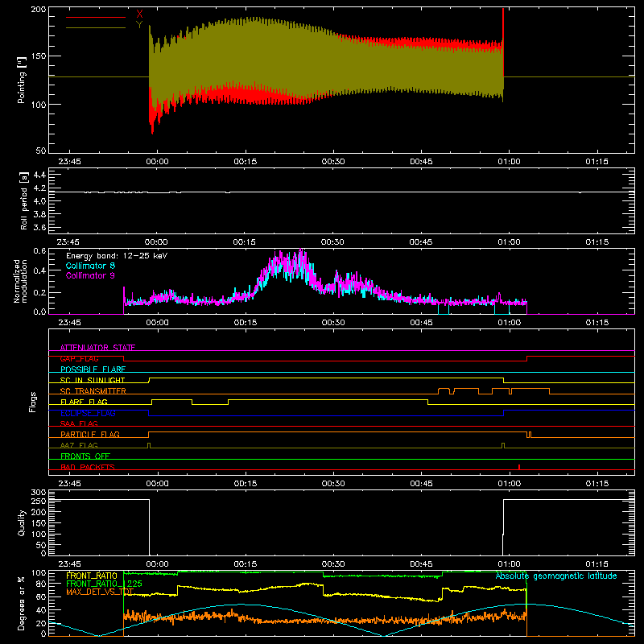The width and height of the screenshot is (644, 644).
Task: Click the 00:30 time label under Roll period plot
Action: point(332,242)
